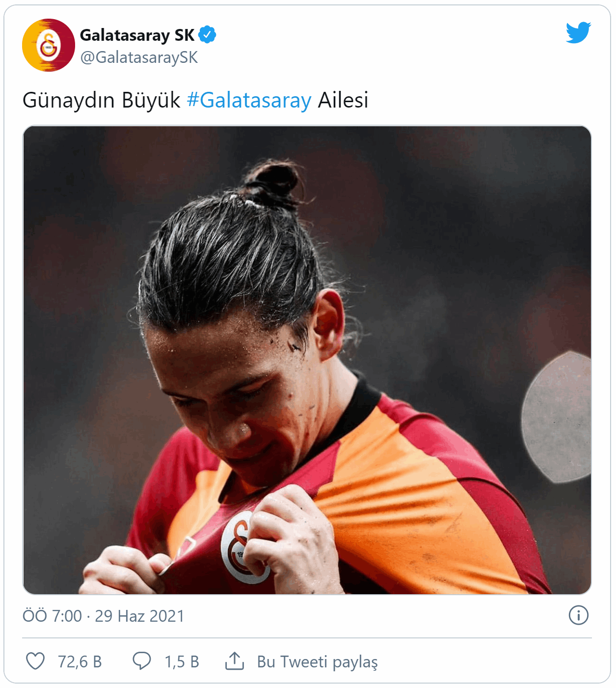
Task: Click the share upload arrow icon
Action: click(235, 661)
